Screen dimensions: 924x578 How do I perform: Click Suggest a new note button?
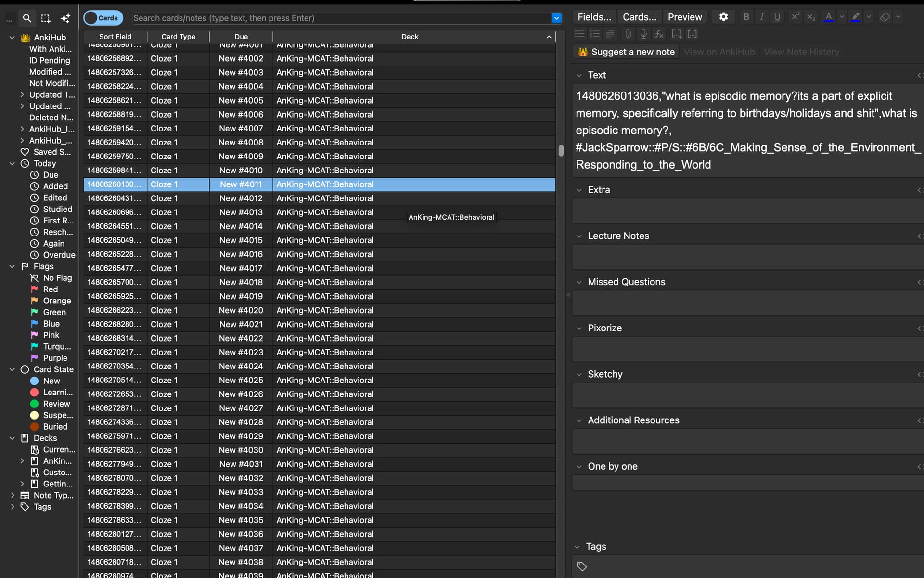tap(626, 52)
